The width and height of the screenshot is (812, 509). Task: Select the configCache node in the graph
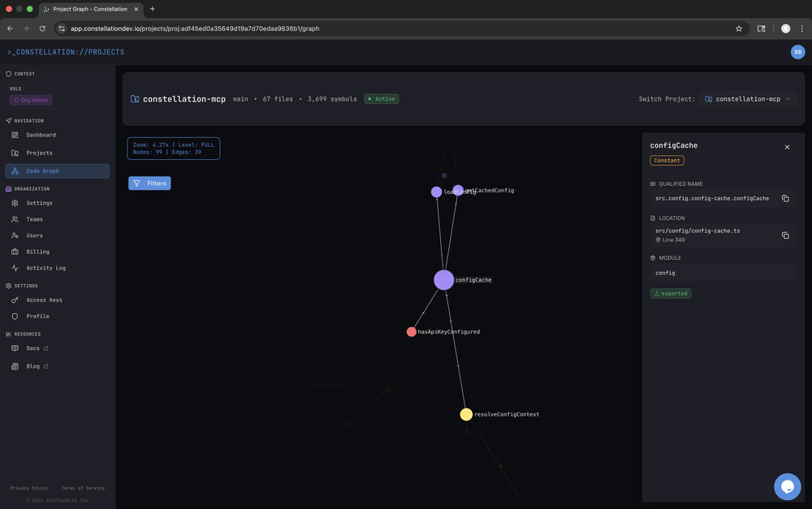tap(443, 279)
